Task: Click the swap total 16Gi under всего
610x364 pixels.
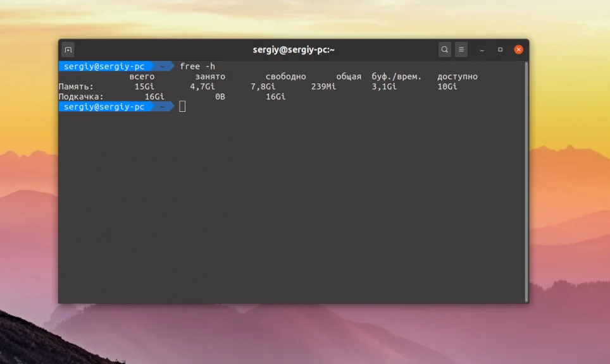Action: (154, 97)
